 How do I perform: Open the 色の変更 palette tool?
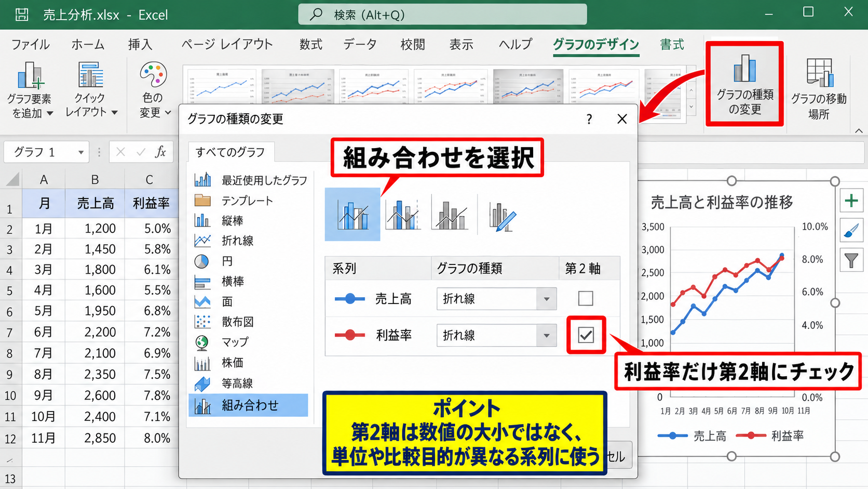click(x=154, y=89)
